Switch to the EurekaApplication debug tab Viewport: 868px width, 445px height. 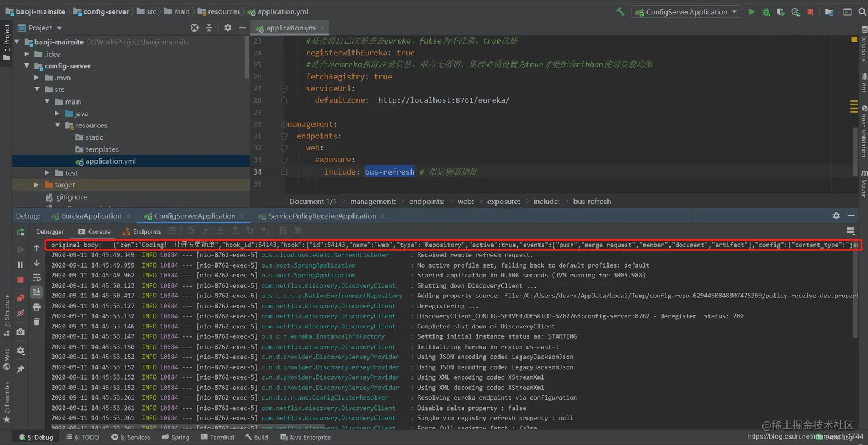click(91, 216)
